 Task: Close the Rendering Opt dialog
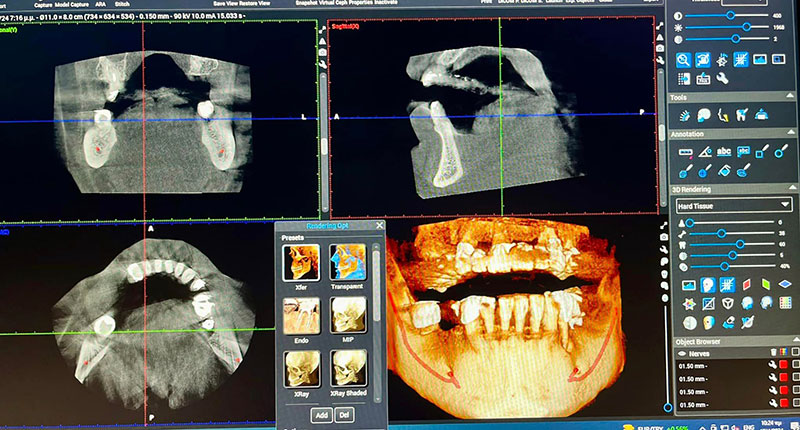pyautogui.click(x=380, y=225)
